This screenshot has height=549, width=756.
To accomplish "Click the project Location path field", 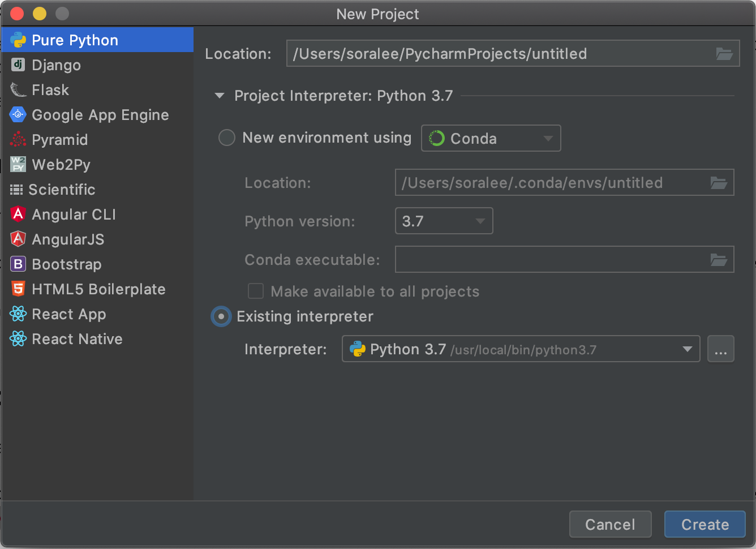I will 513,54.
